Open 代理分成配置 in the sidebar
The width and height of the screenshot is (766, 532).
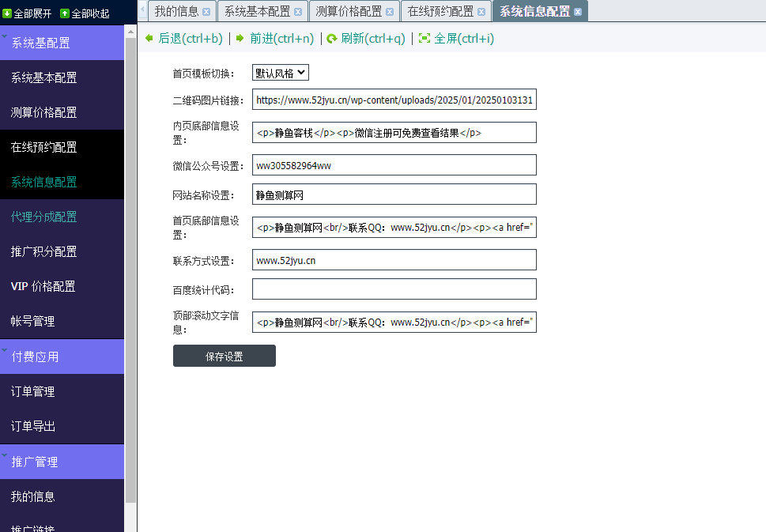pyautogui.click(x=44, y=217)
